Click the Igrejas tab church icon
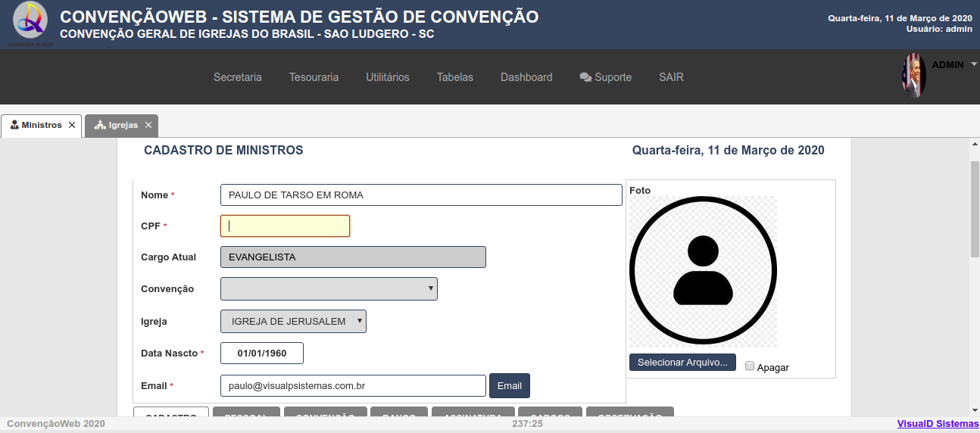 point(99,125)
